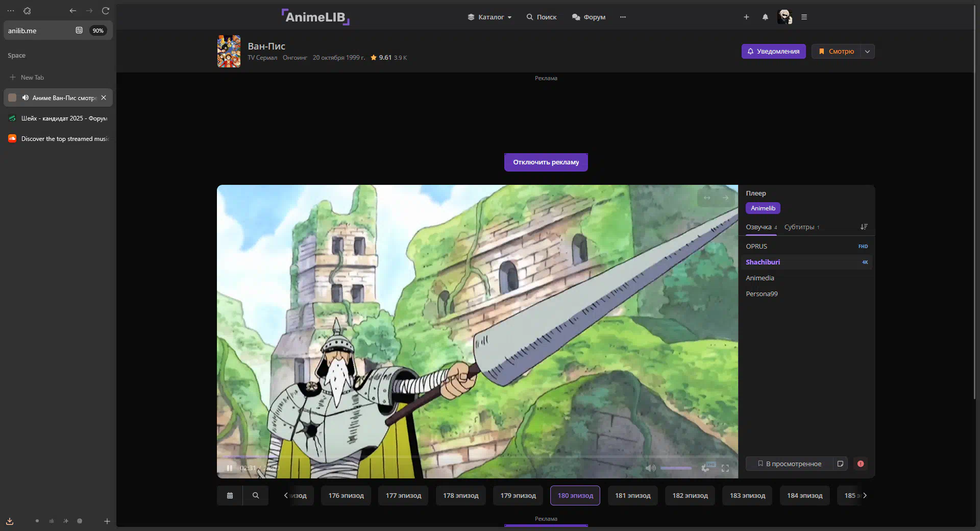Switch to Discover the top streamed music tab

click(58, 138)
